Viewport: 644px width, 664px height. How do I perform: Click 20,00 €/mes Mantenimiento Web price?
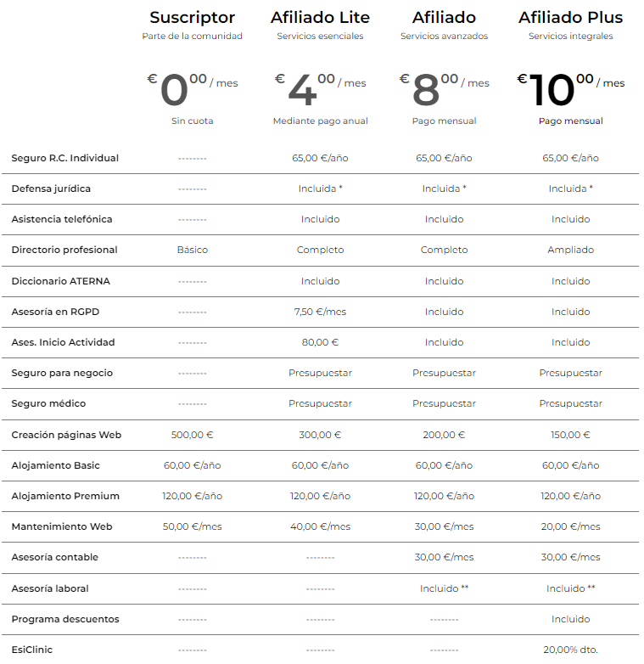point(571,526)
